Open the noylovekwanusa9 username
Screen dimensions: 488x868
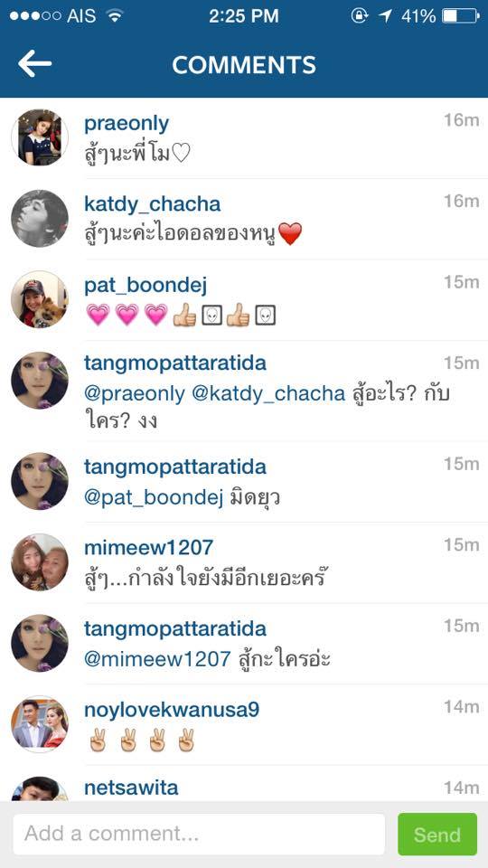tap(172, 710)
